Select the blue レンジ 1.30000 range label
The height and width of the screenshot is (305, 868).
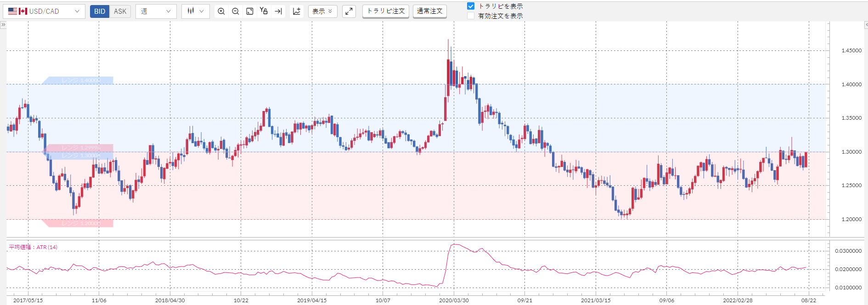(78, 155)
